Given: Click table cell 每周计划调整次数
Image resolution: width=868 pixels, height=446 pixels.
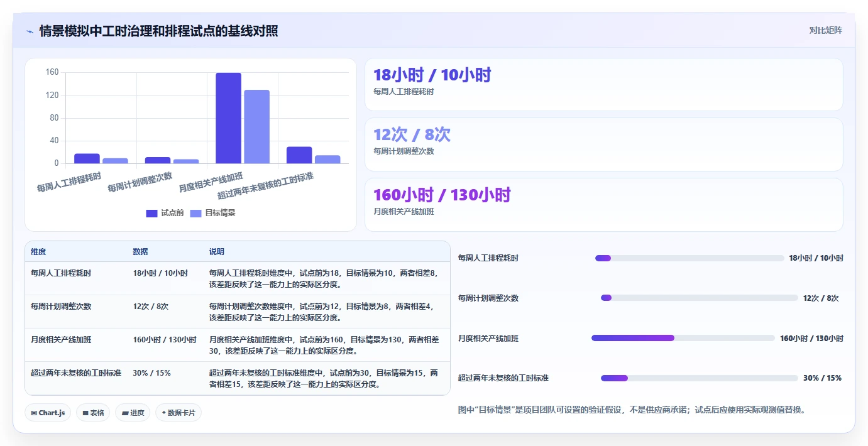Looking at the screenshot, I should tap(61, 307).
